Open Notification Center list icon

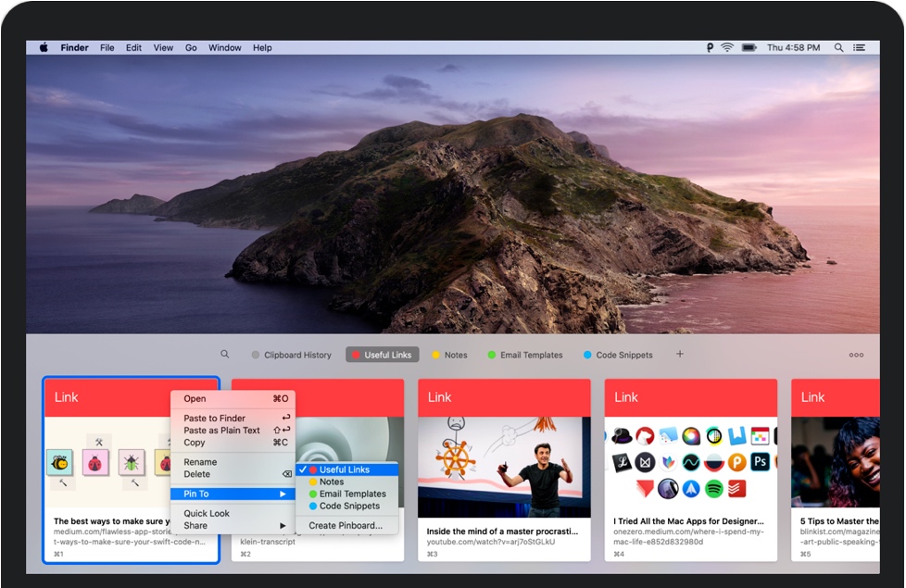click(860, 48)
